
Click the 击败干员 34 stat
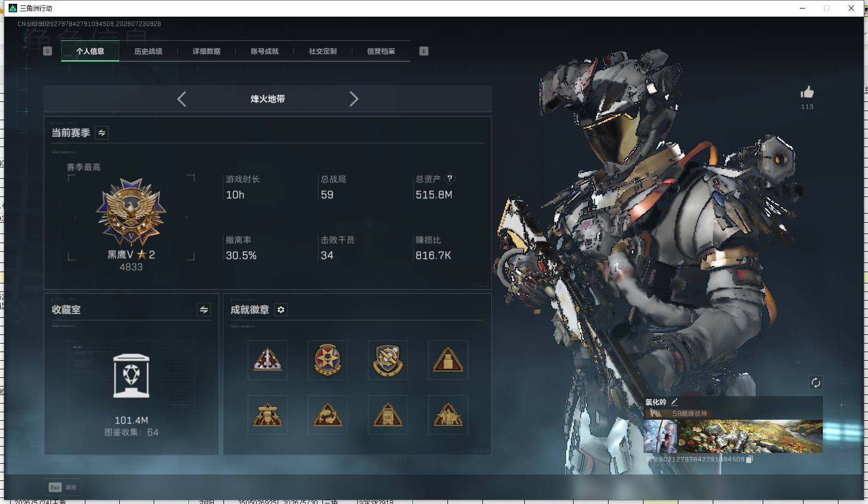(337, 248)
